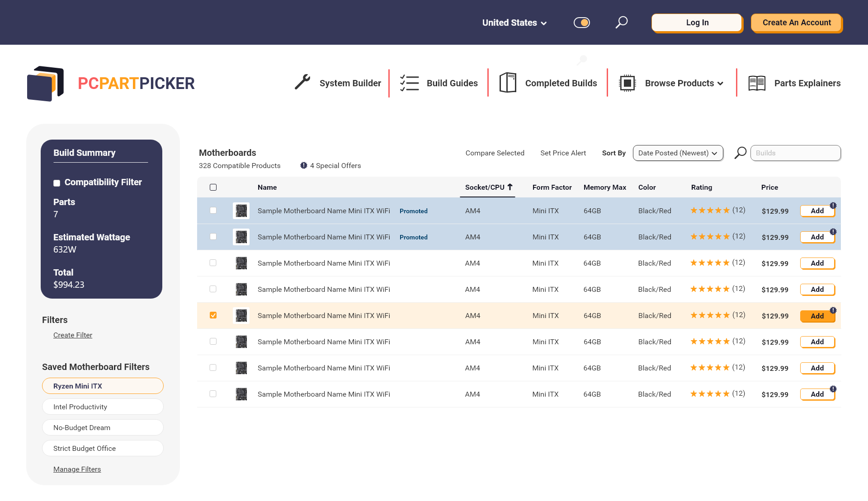Click the PCPartPicker logo icon
The width and height of the screenshot is (868, 501).
click(45, 84)
